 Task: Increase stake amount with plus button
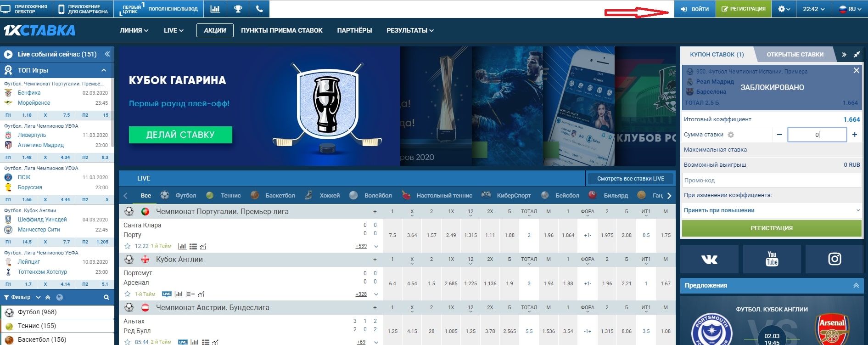point(855,135)
